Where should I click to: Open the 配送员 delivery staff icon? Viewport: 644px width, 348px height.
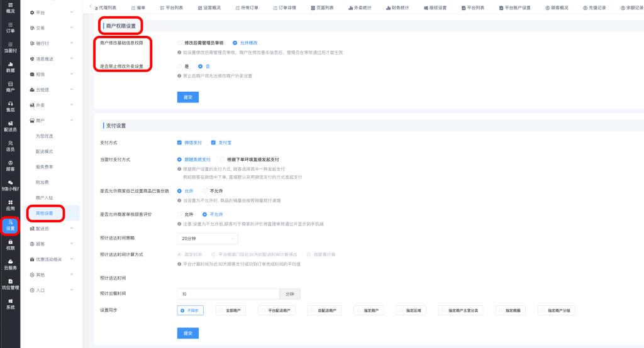pos(10,126)
